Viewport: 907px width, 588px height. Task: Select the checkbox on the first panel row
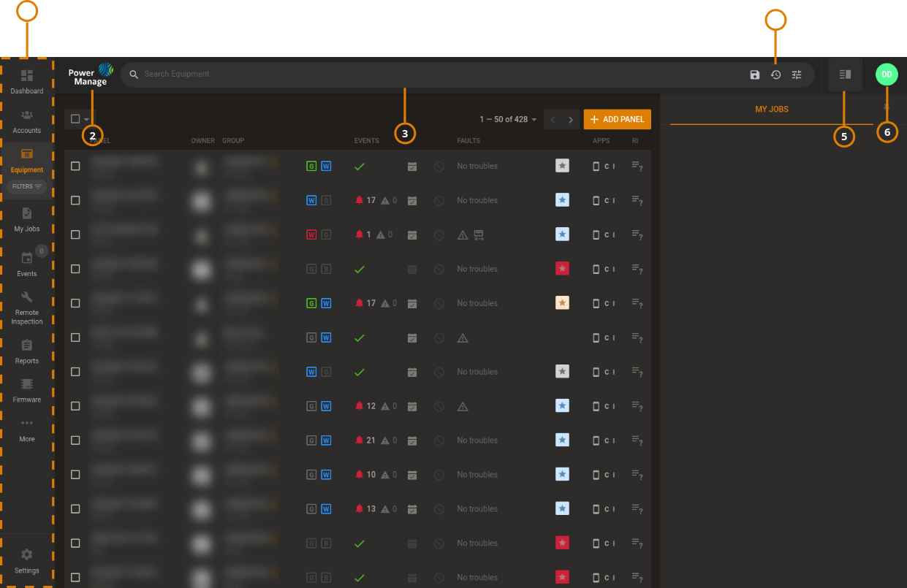(75, 166)
